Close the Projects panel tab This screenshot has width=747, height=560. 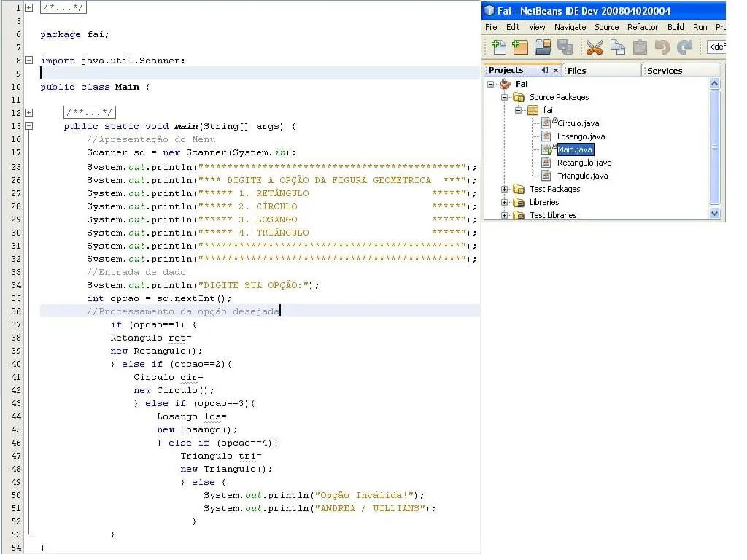coord(556,70)
